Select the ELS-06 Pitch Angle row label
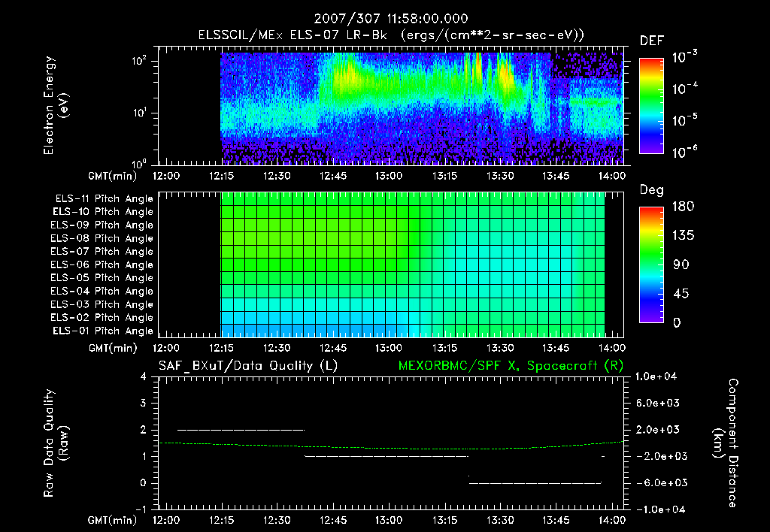Viewport: 770px width, 532px height. pyautogui.click(x=102, y=264)
